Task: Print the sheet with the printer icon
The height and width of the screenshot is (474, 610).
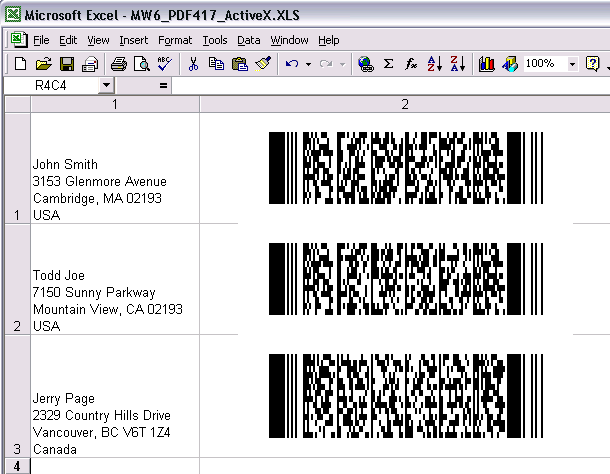Action: tap(119, 64)
